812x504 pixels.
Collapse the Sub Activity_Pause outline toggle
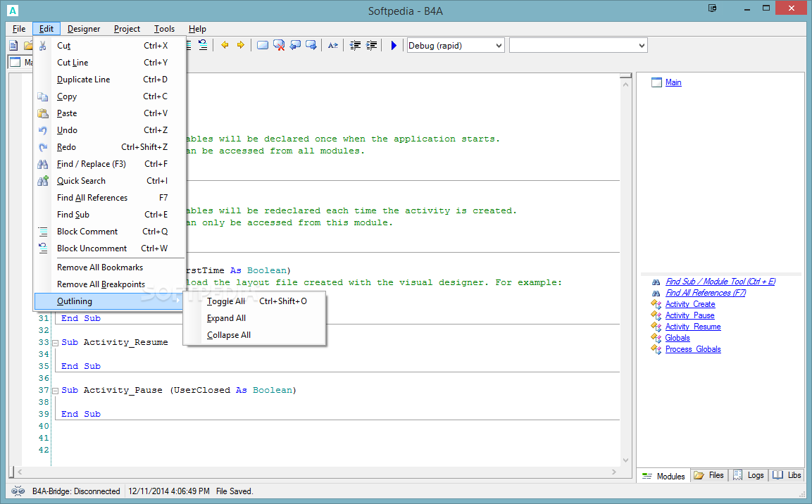pyautogui.click(x=56, y=391)
